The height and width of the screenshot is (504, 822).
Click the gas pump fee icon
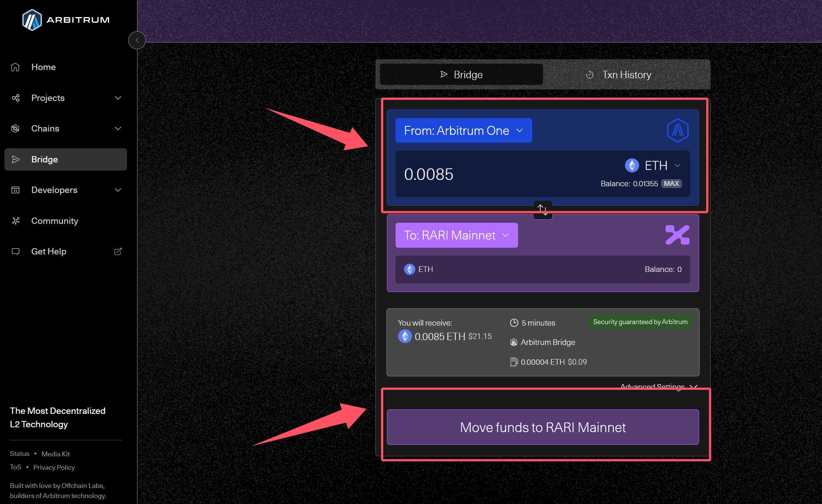click(x=514, y=362)
